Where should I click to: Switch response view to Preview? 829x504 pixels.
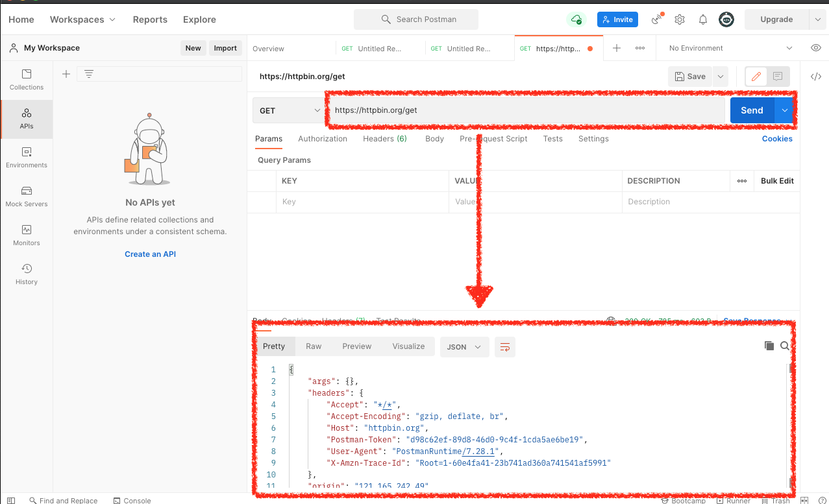coord(357,346)
